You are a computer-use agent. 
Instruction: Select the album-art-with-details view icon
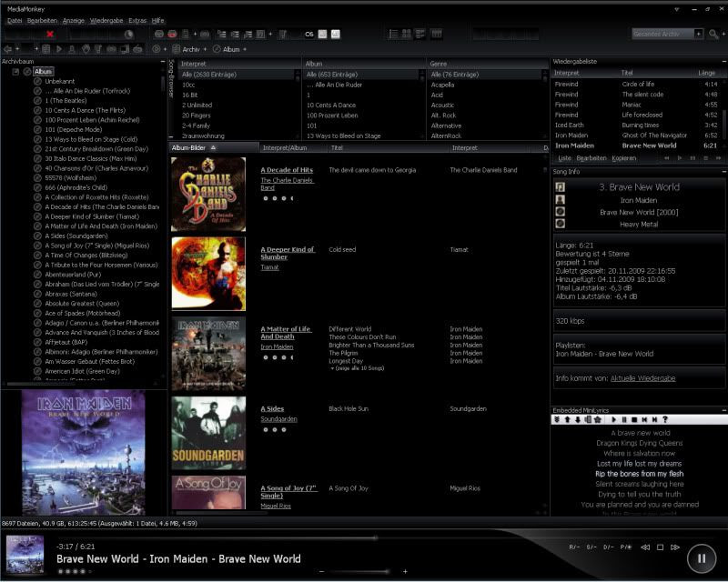pyautogui.click(x=420, y=34)
